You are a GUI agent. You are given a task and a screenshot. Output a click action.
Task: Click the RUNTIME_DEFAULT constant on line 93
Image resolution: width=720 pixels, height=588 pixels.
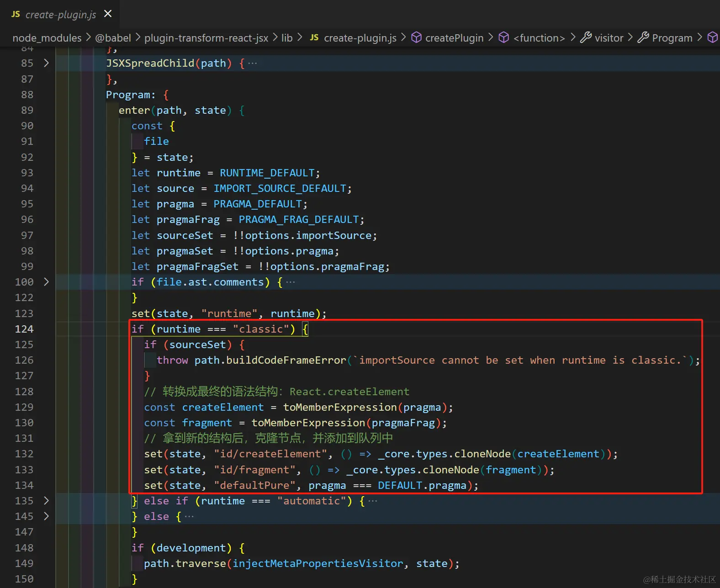pos(267,173)
